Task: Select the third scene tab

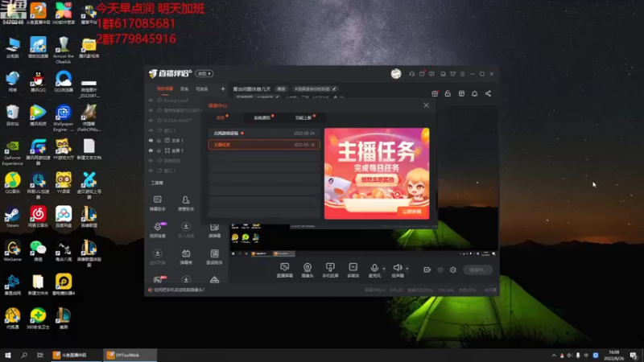Action: pos(202,88)
